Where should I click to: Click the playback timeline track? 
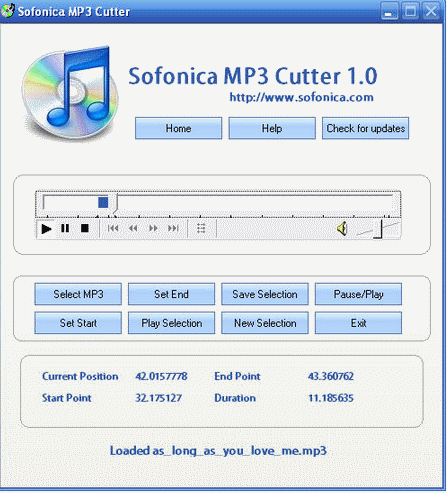pyautogui.click(x=218, y=202)
